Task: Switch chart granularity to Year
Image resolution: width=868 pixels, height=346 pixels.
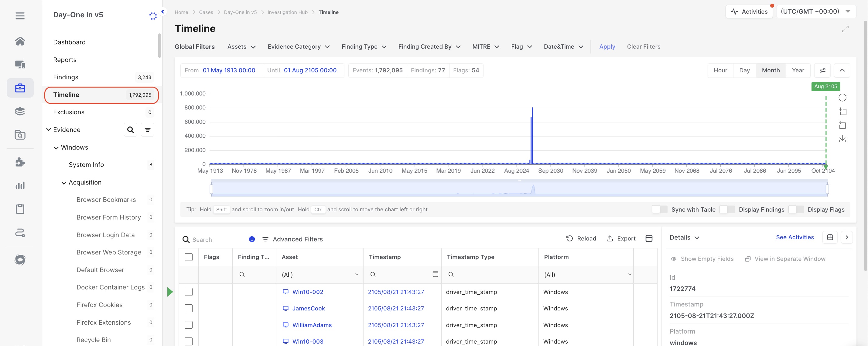Action: coord(798,71)
